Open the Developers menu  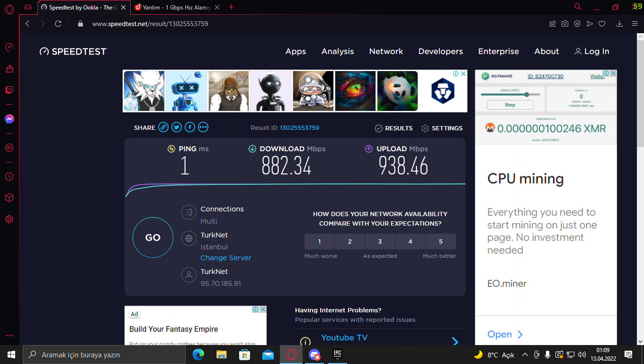(440, 52)
